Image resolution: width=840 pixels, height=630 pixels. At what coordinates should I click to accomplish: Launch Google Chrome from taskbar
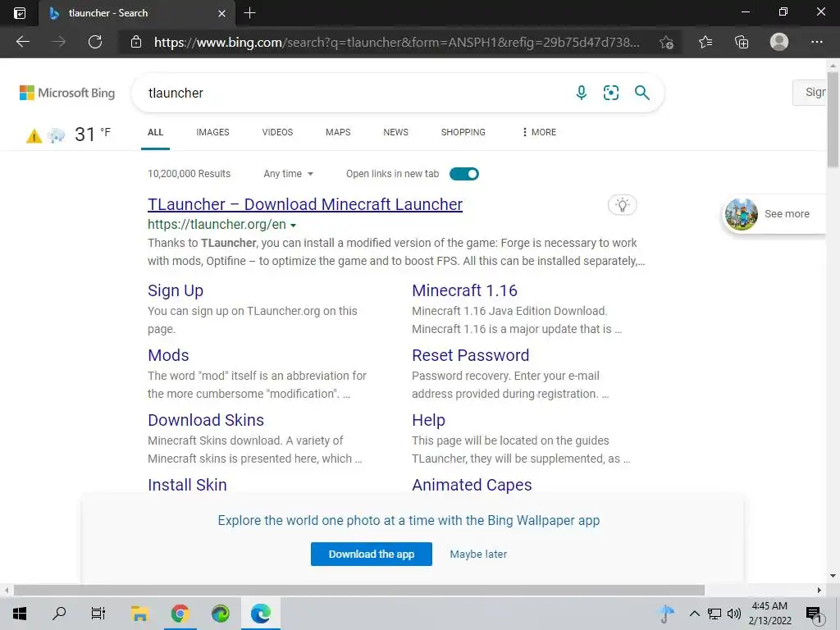click(180, 614)
